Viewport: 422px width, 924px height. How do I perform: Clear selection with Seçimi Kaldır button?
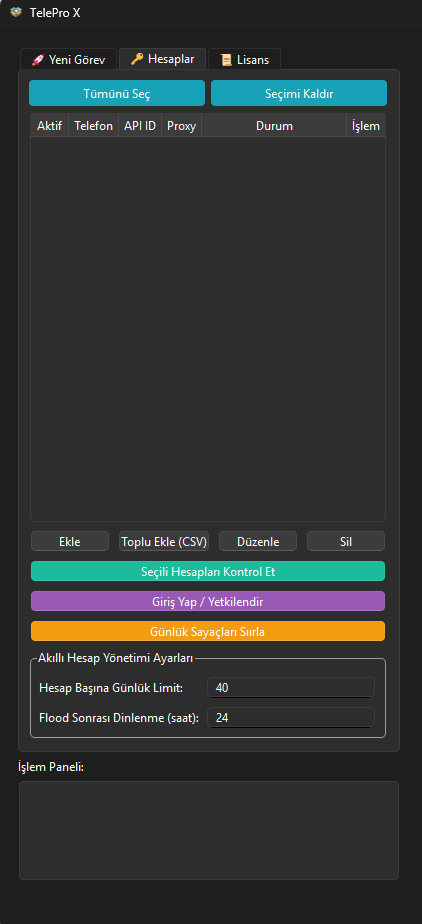tap(299, 93)
